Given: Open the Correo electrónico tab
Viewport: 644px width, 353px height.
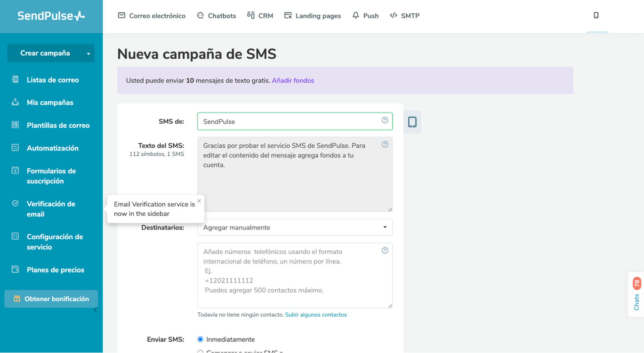Looking at the screenshot, I should point(152,15).
